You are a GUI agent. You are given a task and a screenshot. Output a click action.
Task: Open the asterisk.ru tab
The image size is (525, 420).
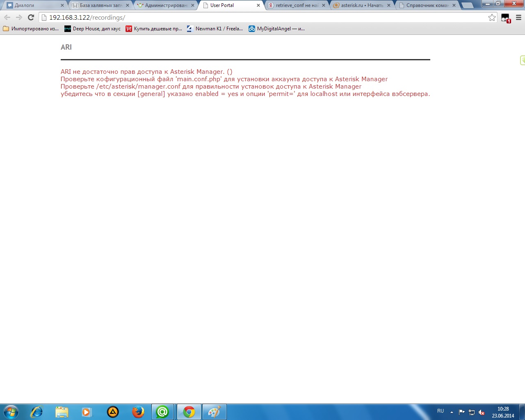point(361,5)
